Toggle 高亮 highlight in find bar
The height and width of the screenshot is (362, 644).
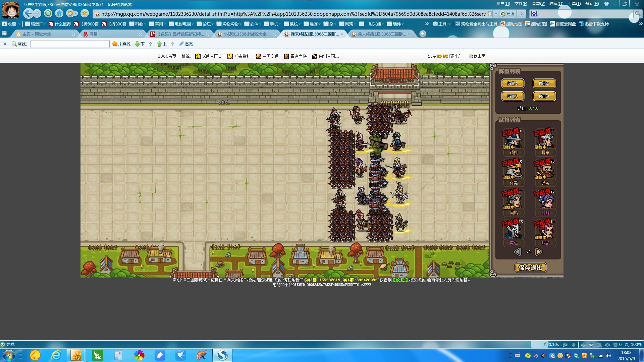click(186, 44)
